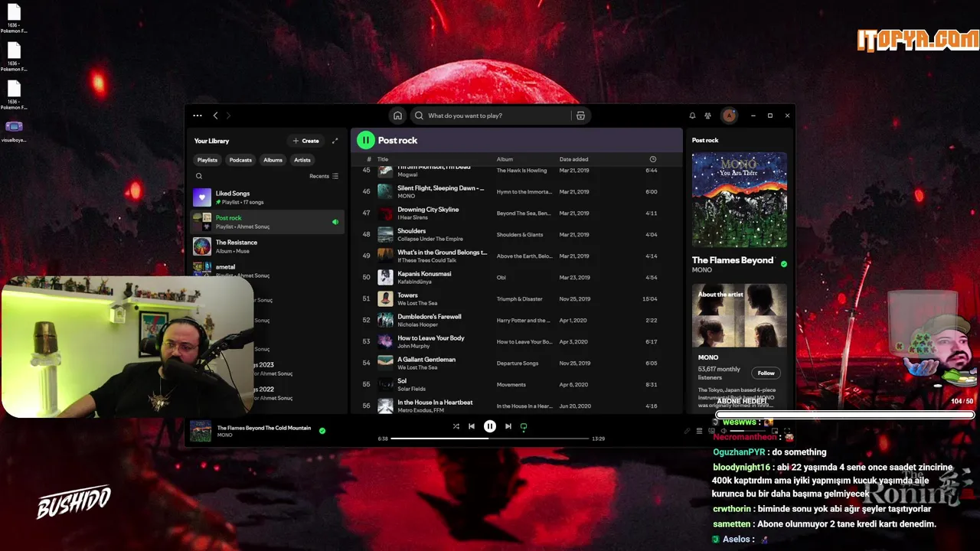Open lyrics microphone icon in player bar
980x551 pixels.
pyautogui.click(x=687, y=431)
